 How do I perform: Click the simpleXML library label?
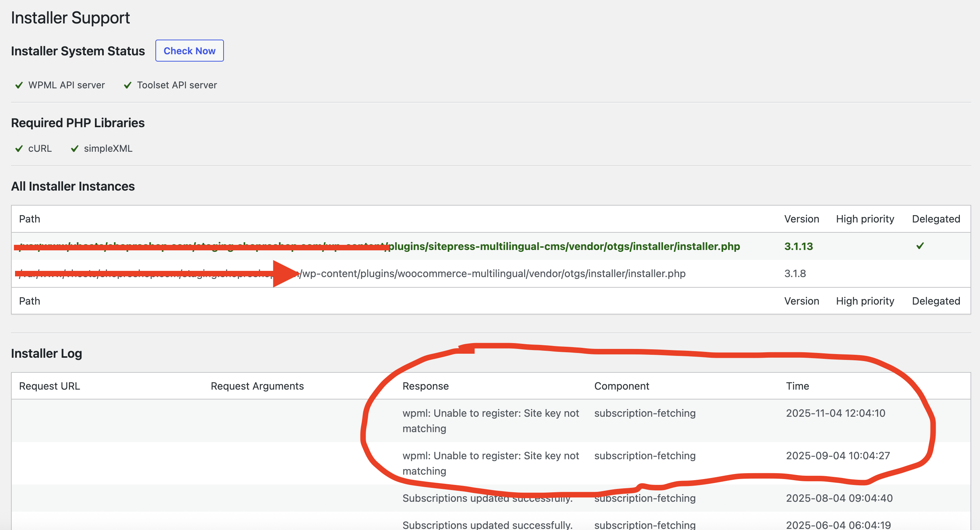(x=108, y=149)
